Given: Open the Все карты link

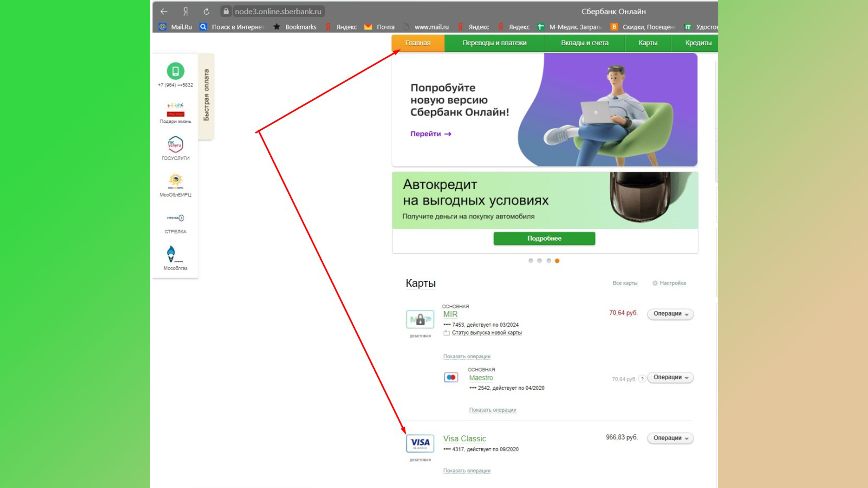Looking at the screenshot, I should tap(625, 283).
